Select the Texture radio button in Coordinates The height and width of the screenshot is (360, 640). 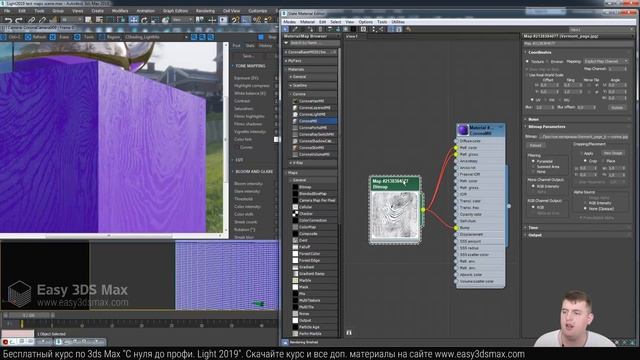pos(527,62)
